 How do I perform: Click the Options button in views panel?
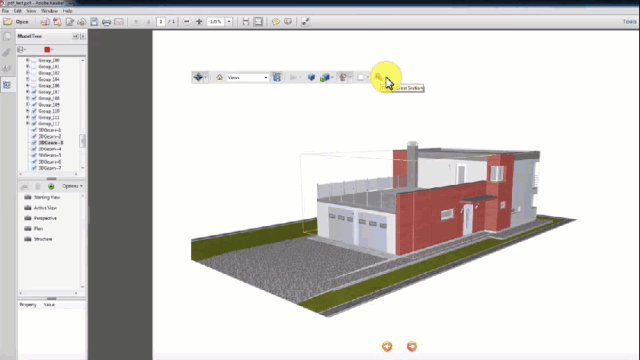[x=72, y=186]
